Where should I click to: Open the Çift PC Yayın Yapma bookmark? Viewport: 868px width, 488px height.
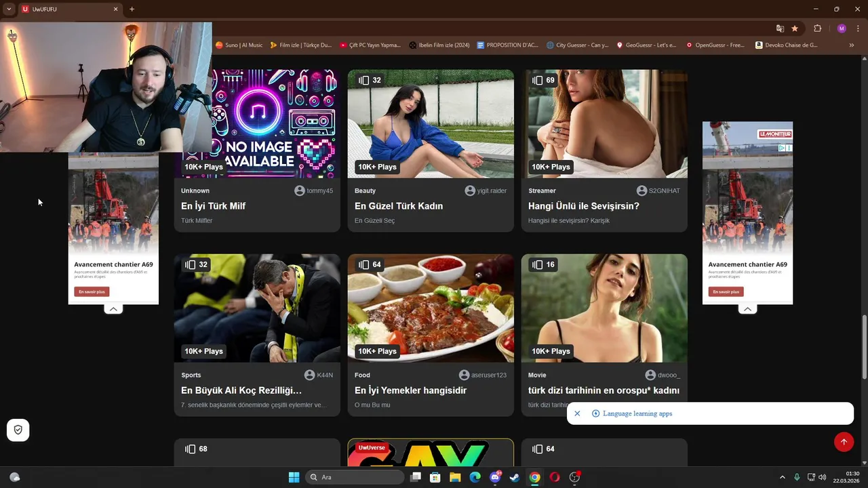(370, 45)
